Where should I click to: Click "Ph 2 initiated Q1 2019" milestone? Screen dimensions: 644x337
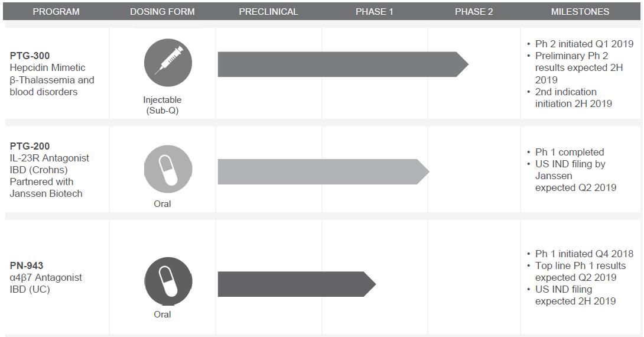584,44
